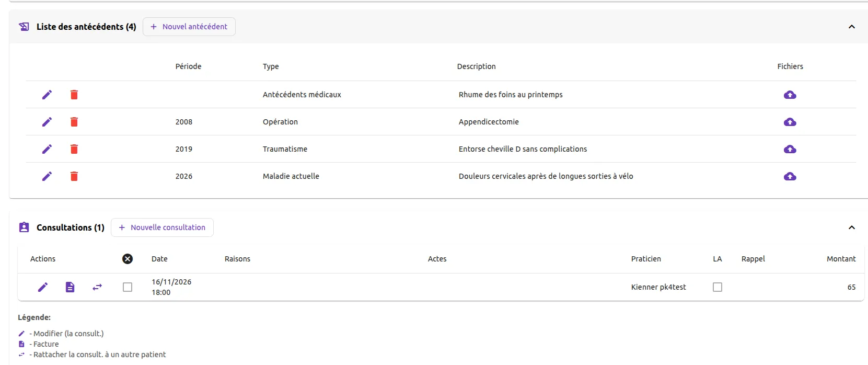Edit the Entorse cheville antecedent
Image resolution: width=868 pixels, height=365 pixels.
47,149
